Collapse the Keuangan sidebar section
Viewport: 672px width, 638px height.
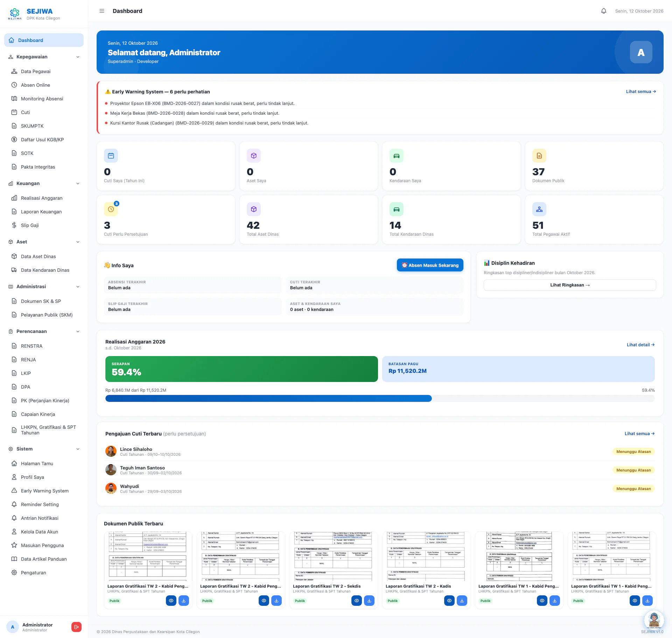pyautogui.click(x=44, y=183)
